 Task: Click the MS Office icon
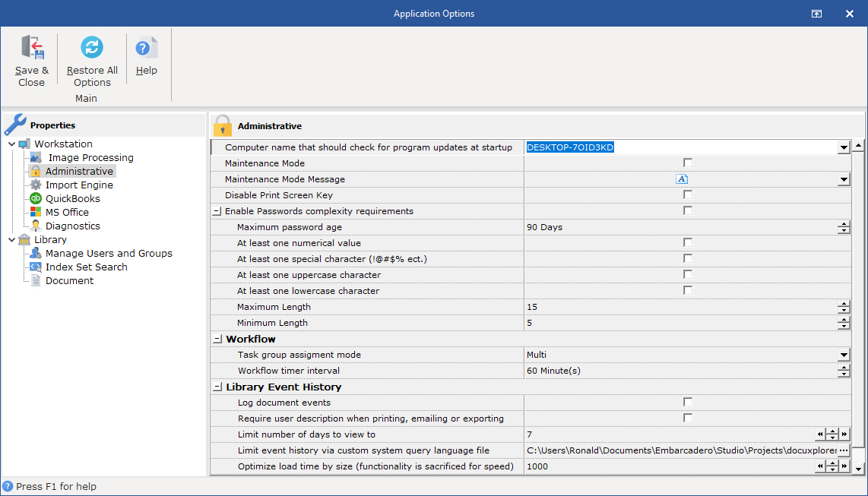tap(36, 213)
